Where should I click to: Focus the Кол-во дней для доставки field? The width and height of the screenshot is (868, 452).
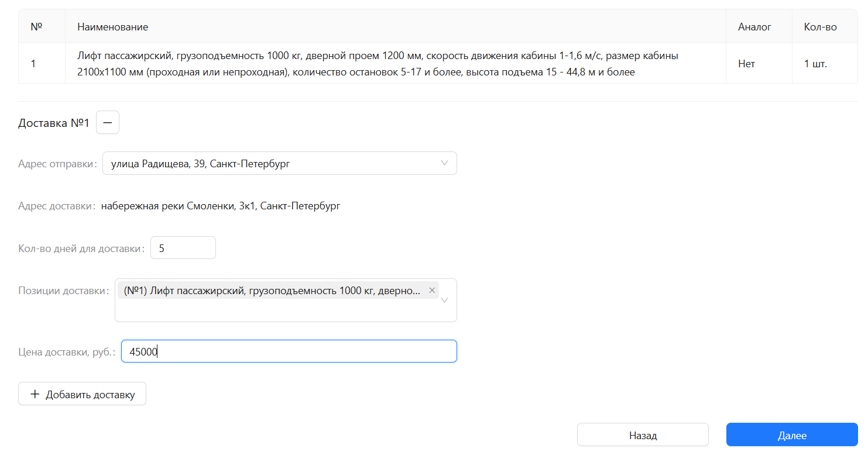[183, 248]
